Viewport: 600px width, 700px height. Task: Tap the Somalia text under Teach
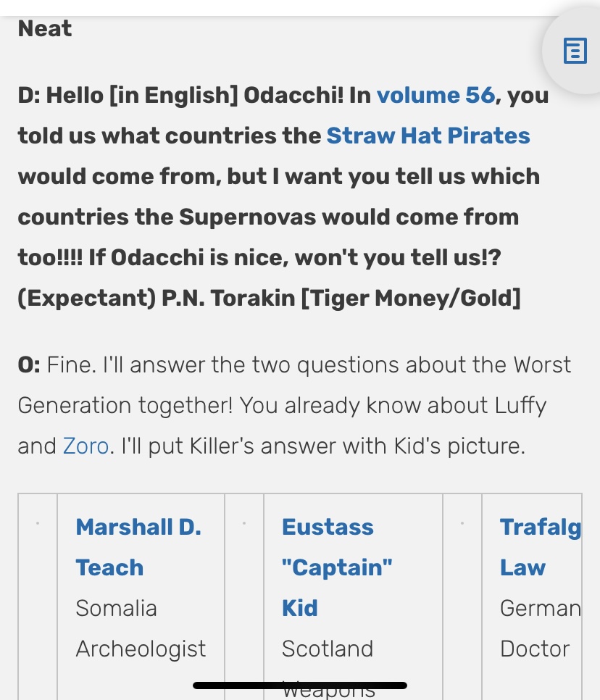(x=116, y=608)
